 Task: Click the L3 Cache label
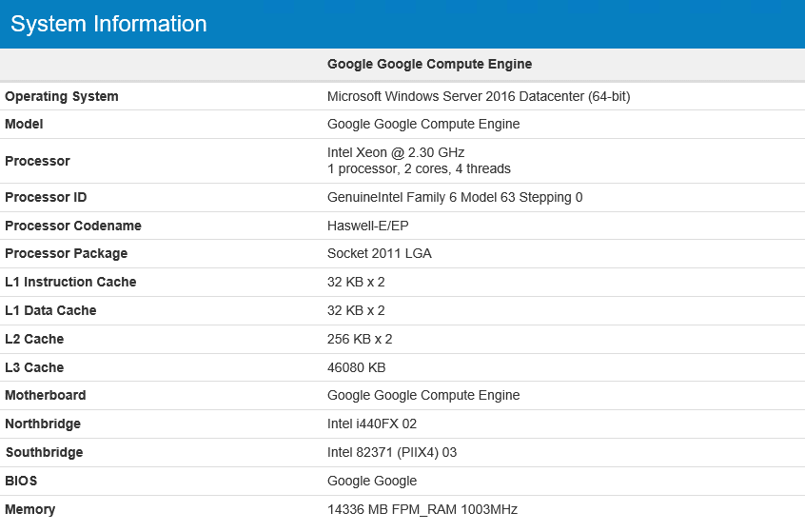click(x=34, y=367)
